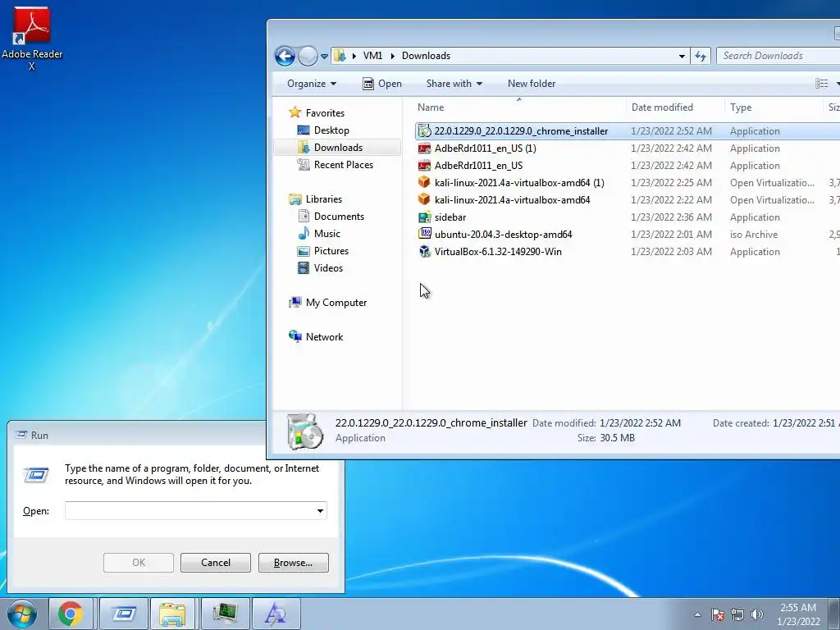Viewport: 840px width, 630px height.
Task: Focus the Search Downloads field
Action: (x=778, y=56)
